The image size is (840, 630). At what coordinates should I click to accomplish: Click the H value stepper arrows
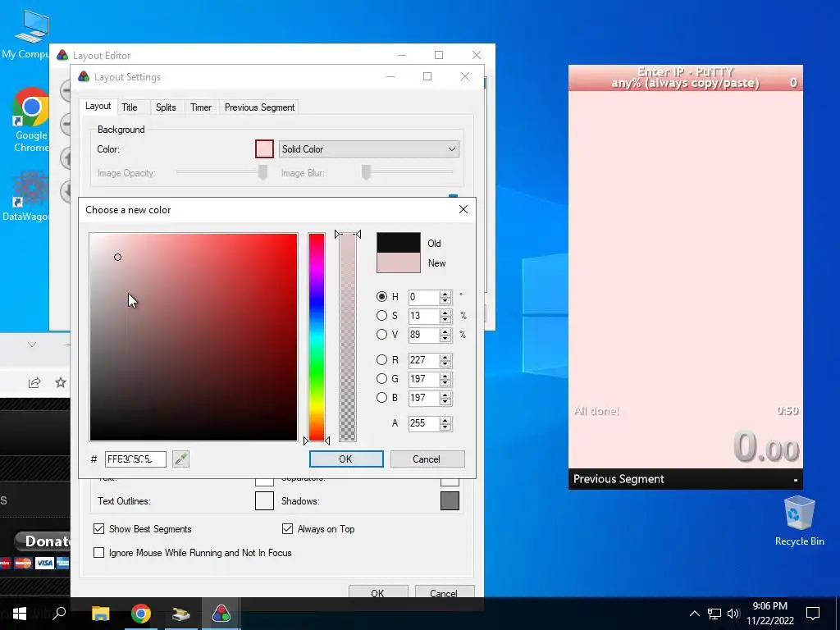[x=445, y=297]
